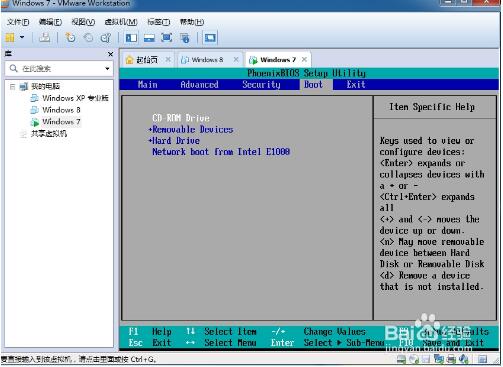
Task: Open the 帮助(H) menu
Action: tap(192, 22)
